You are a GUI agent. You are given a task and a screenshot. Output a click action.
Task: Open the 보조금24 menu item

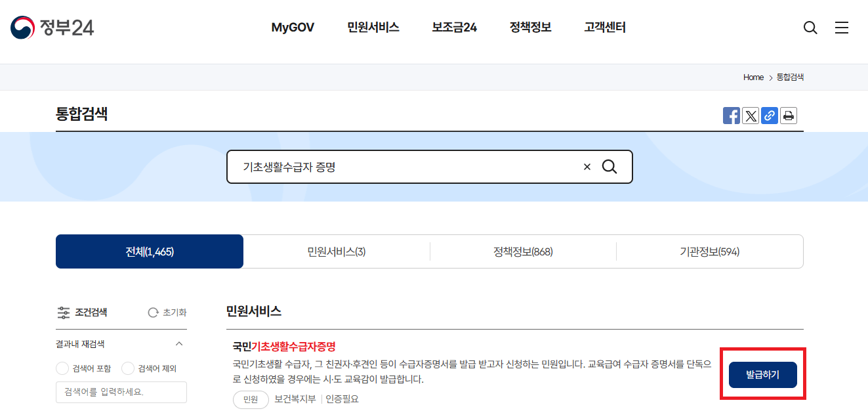pyautogui.click(x=454, y=28)
